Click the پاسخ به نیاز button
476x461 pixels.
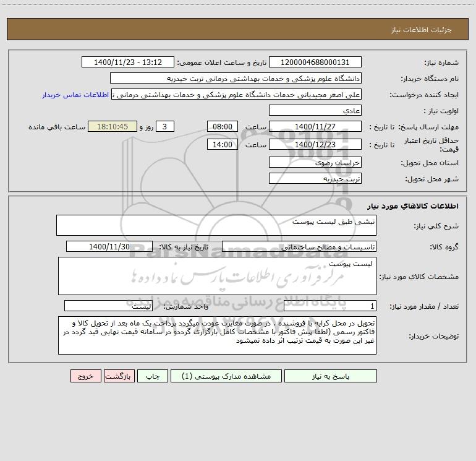[x=331, y=376]
